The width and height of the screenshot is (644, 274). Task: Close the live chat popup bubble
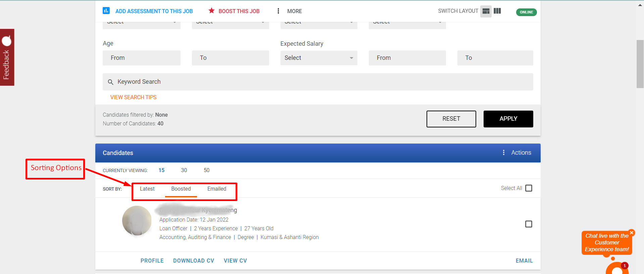[632, 233]
